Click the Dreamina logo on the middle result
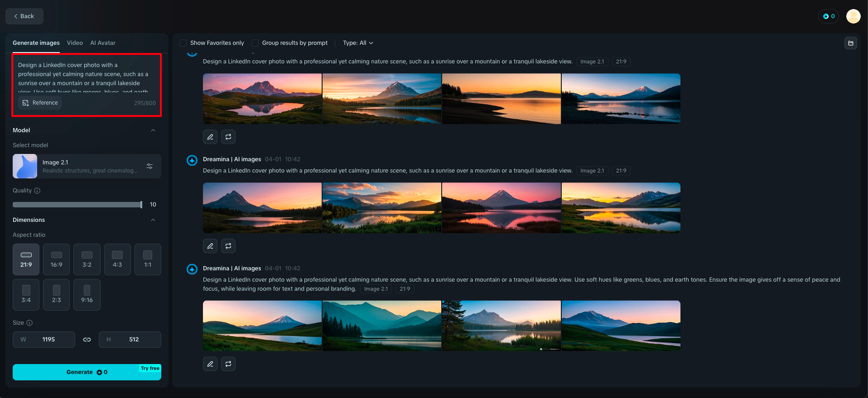The height and width of the screenshot is (398, 868). tap(192, 160)
